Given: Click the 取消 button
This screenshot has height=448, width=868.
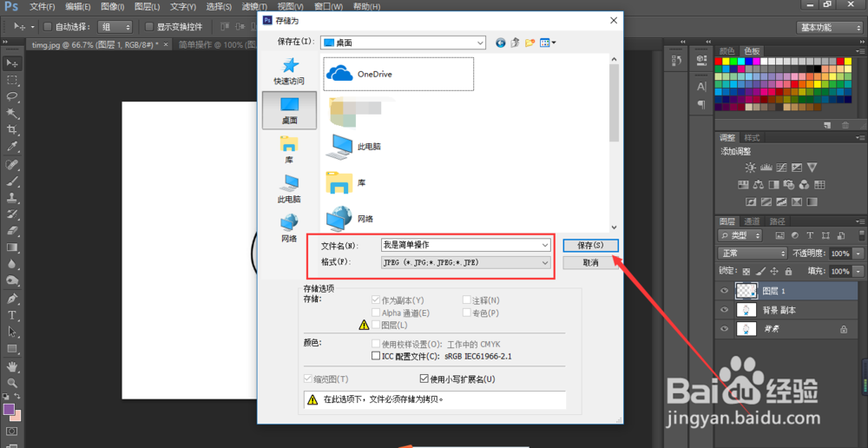Looking at the screenshot, I should pyautogui.click(x=590, y=263).
